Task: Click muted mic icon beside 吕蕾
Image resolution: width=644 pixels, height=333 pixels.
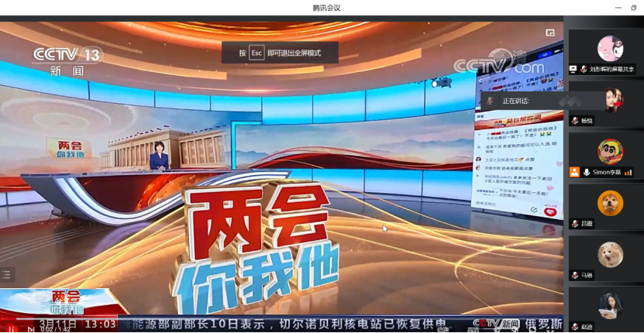Action: [575, 224]
